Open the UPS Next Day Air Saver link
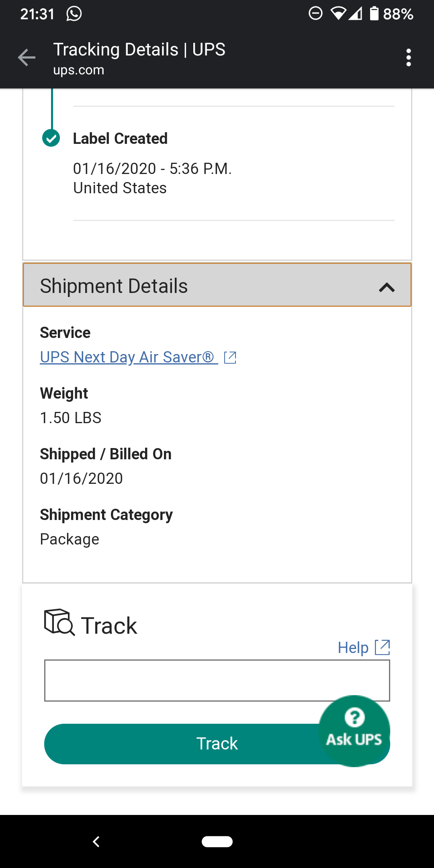The image size is (434, 868). click(x=129, y=357)
